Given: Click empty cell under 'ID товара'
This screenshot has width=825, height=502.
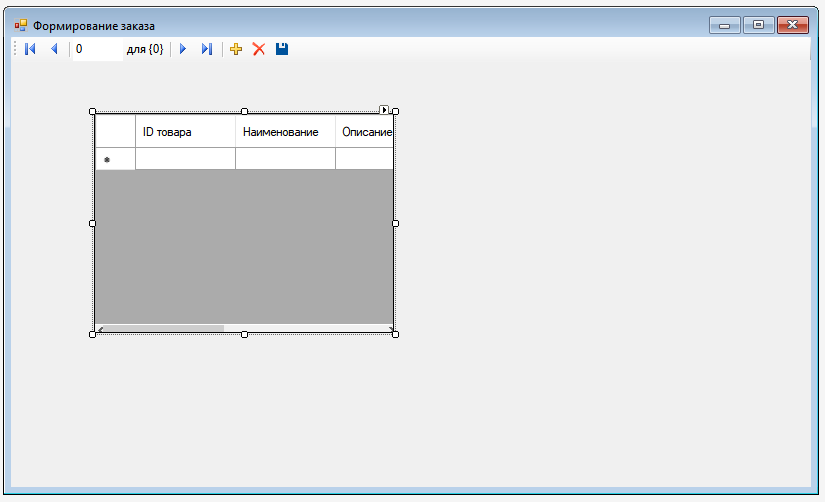Looking at the screenshot, I should [x=185, y=159].
